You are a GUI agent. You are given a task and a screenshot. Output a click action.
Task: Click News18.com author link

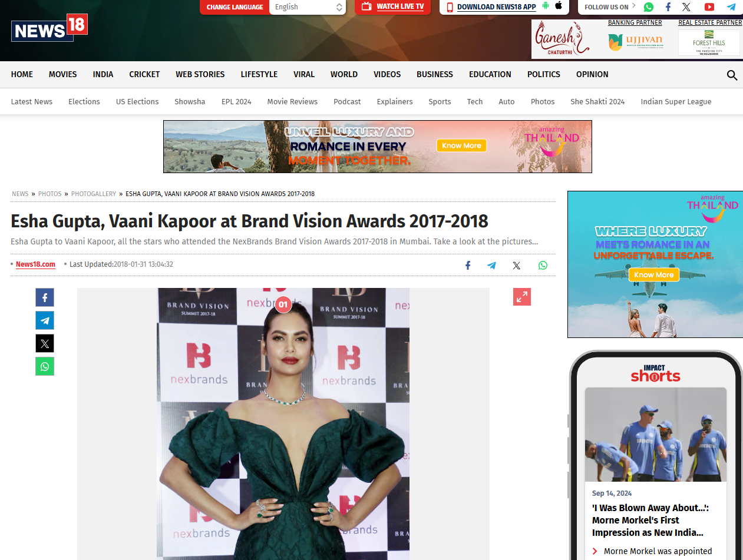[x=35, y=264]
